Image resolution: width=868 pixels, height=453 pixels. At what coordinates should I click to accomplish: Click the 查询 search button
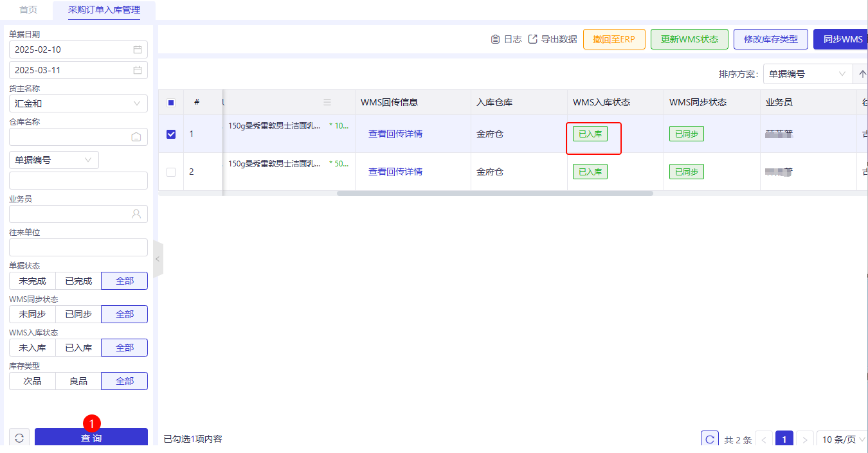[x=91, y=438]
